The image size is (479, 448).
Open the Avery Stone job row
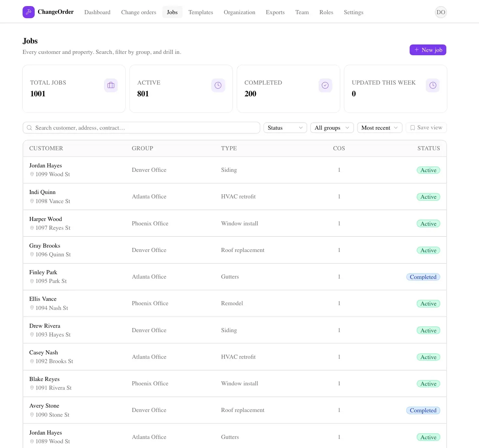click(235, 410)
